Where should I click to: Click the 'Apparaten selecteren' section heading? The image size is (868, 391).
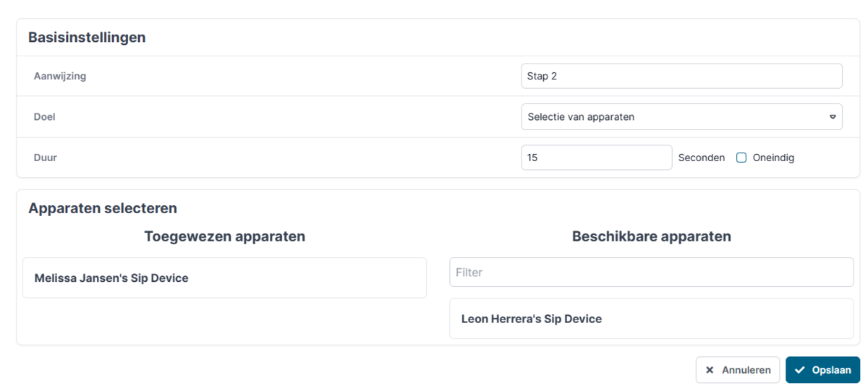click(x=103, y=208)
